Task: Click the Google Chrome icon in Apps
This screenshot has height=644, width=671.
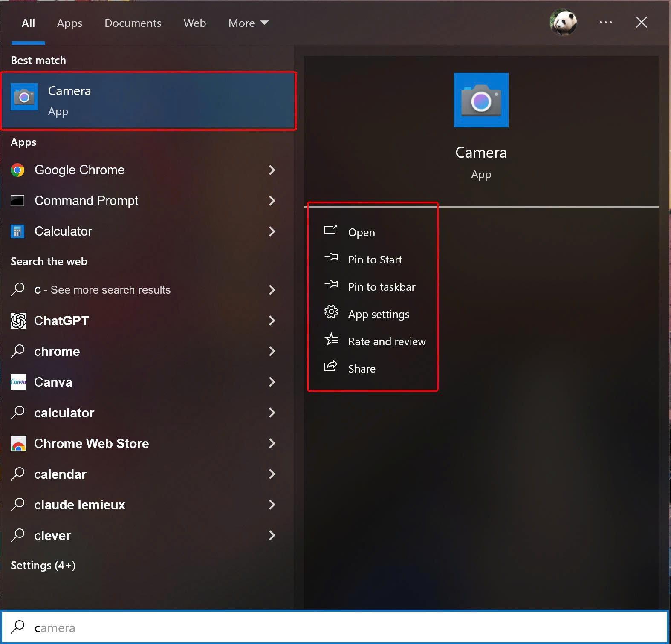Action: [17, 170]
